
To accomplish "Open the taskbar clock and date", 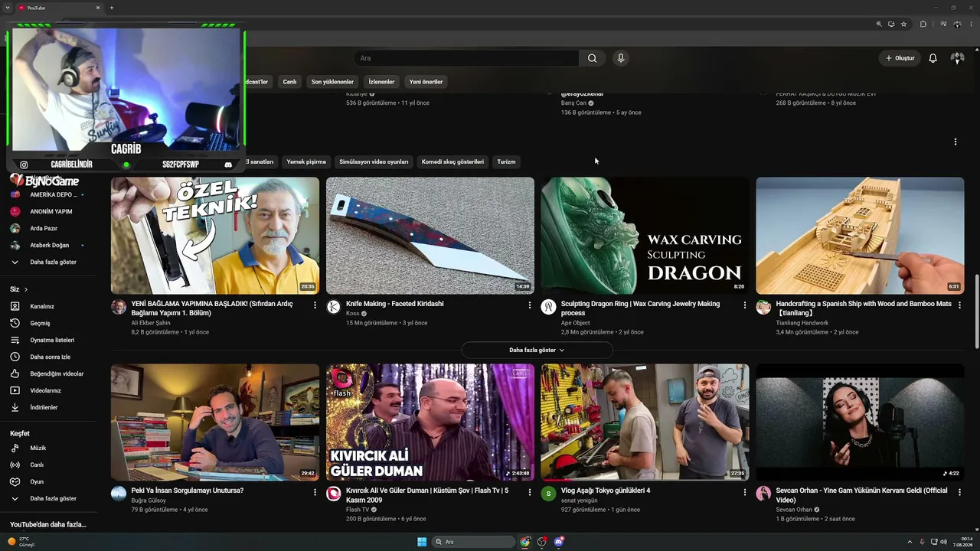I will click(x=962, y=542).
